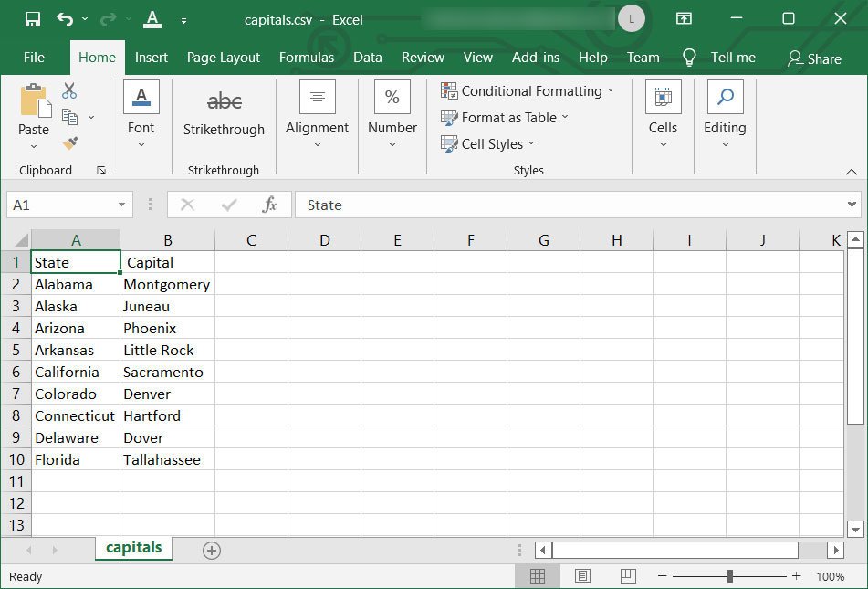868x589 pixels.
Task: Open the Data tab
Action: coord(368,58)
